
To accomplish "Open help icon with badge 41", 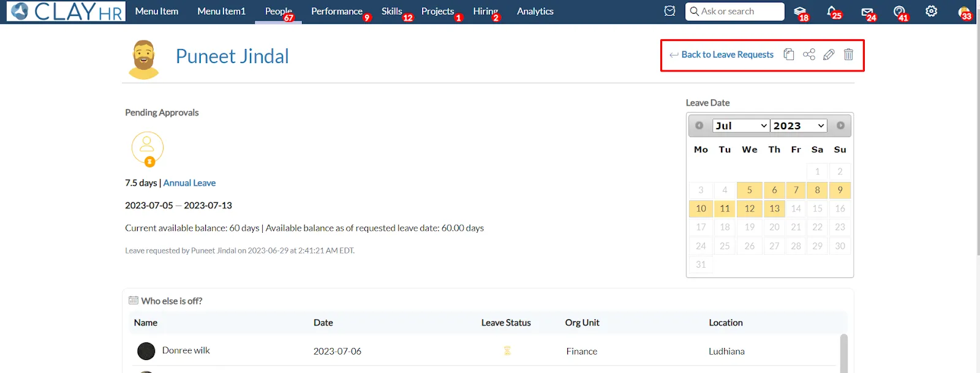I will coord(899,12).
